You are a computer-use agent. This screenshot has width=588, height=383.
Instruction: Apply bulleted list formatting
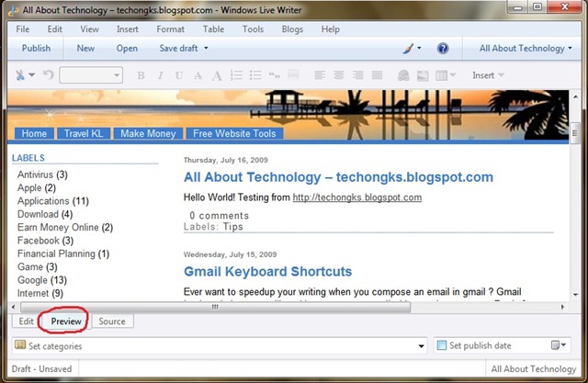click(x=255, y=75)
